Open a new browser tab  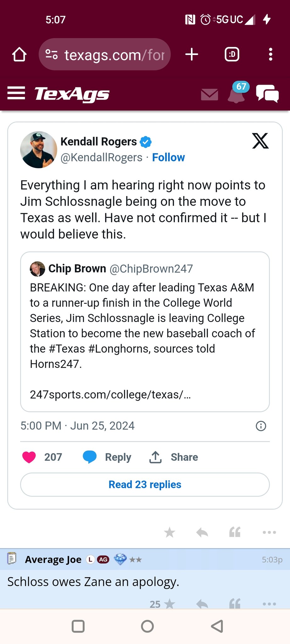click(192, 54)
